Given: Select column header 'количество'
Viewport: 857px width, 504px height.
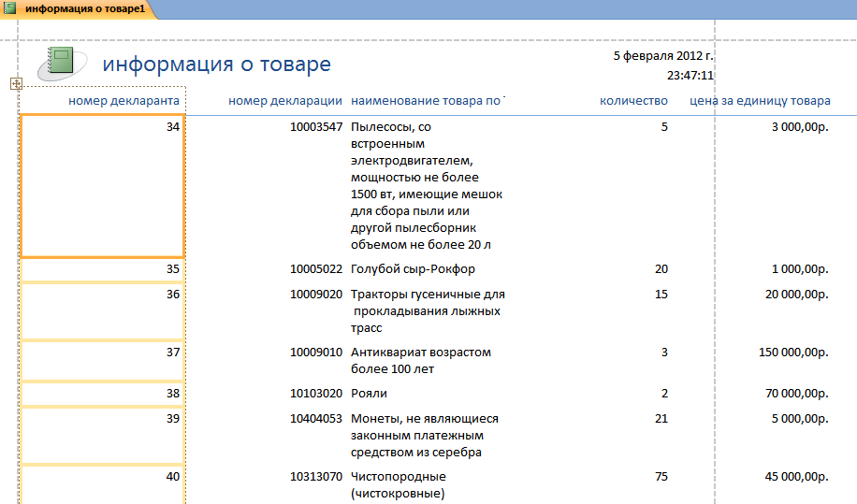Looking at the screenshot, I should [x=633, y=100].
